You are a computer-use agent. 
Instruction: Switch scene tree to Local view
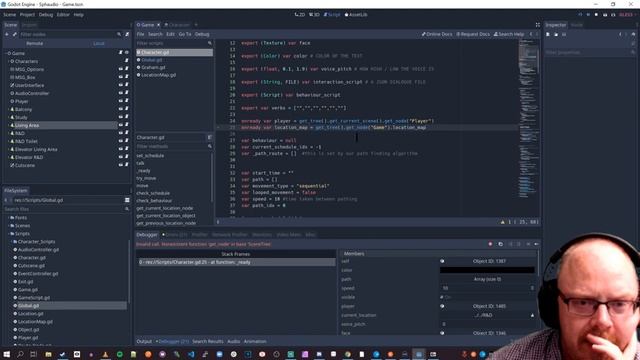(x=99, y=43)
